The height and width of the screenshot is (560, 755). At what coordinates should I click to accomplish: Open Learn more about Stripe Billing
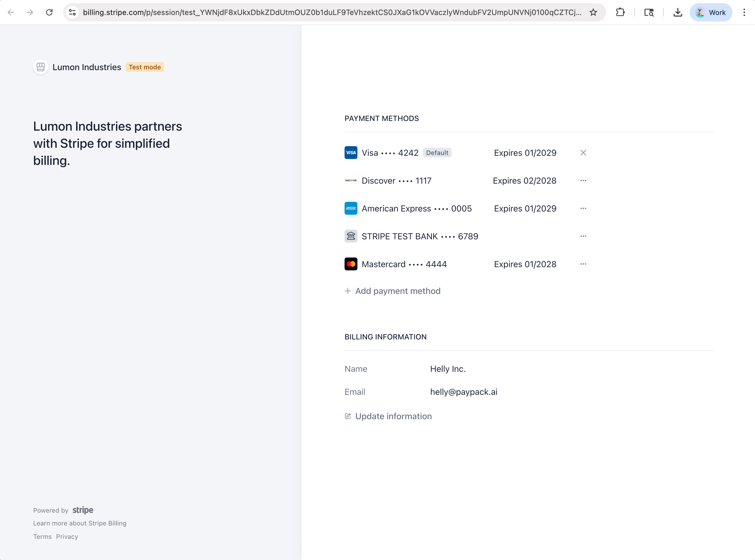coord(80,523)
